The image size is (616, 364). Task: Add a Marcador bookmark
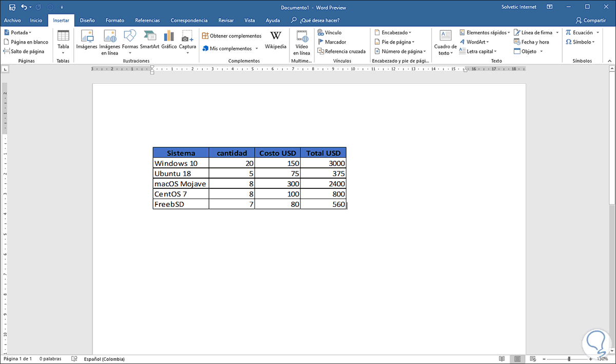click(x=332, y=42)
